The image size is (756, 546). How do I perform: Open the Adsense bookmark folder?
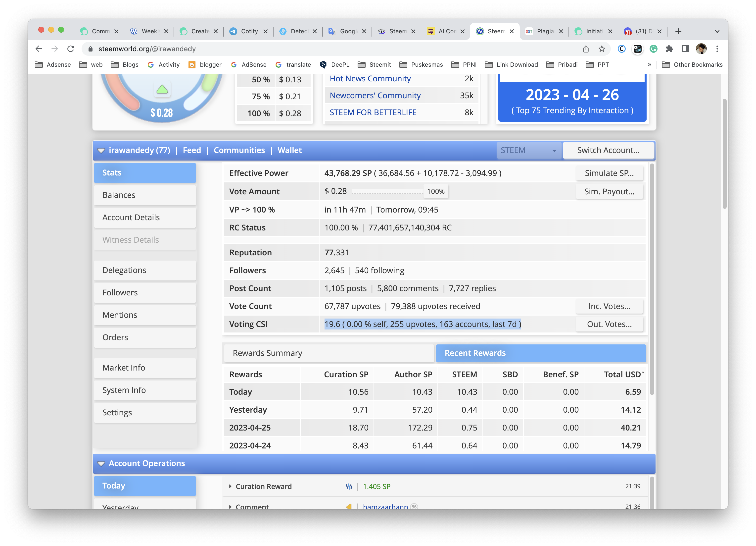(53, 65)
